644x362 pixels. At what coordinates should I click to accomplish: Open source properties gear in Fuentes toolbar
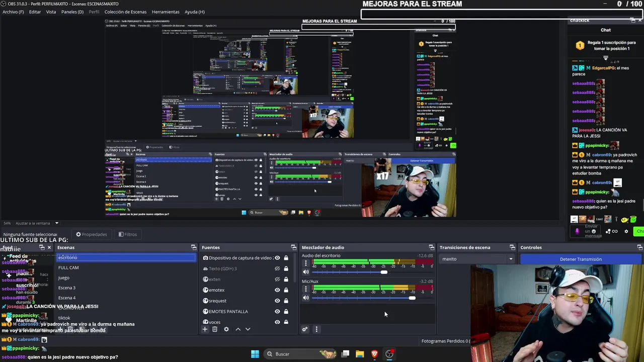tap(226, 329)
